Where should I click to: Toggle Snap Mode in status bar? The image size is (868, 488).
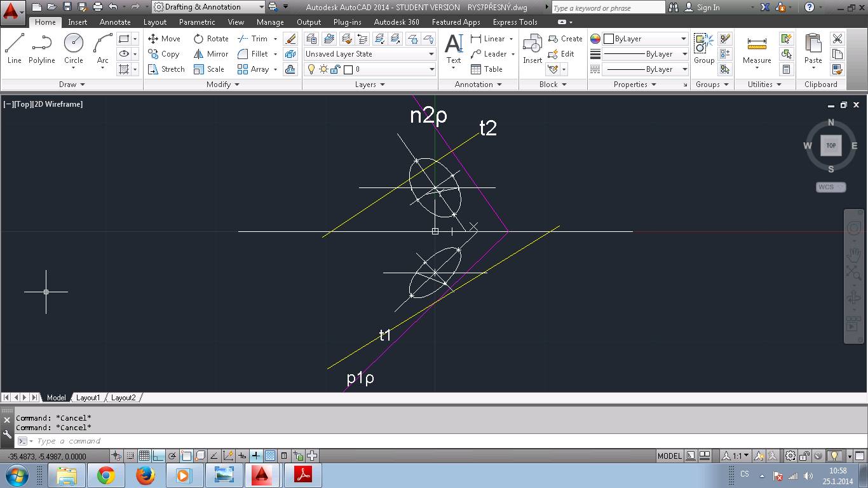tap(130, 456)
